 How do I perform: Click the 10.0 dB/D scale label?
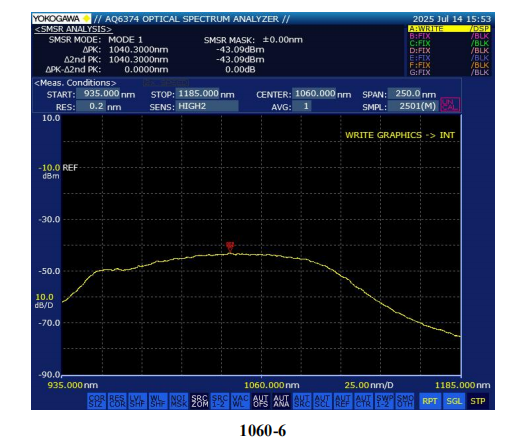(x=45, y=301)
